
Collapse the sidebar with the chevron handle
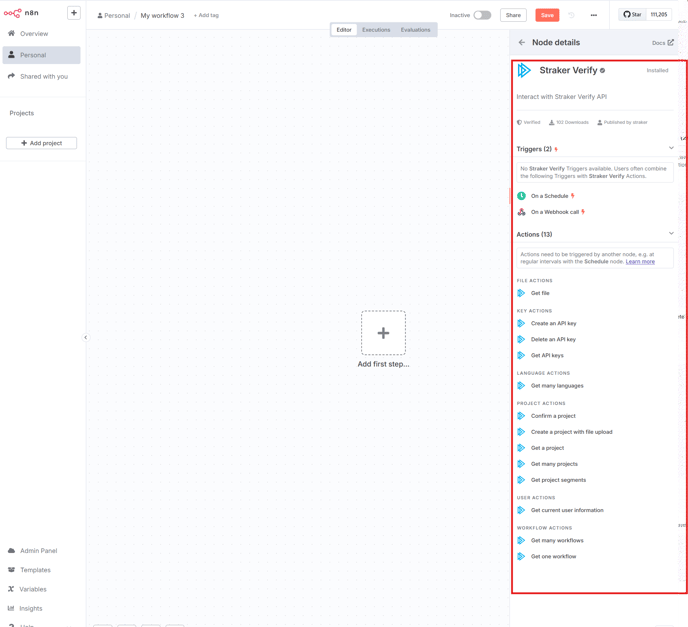(86, 337)
